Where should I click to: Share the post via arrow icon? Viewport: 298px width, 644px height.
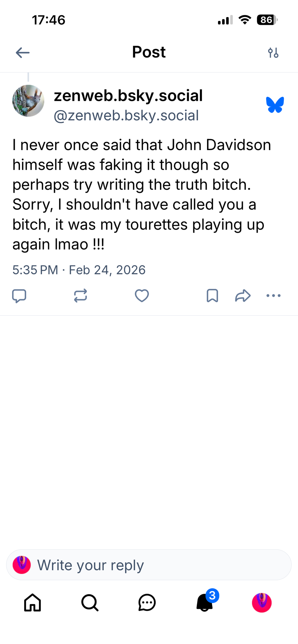pos(243,296)
